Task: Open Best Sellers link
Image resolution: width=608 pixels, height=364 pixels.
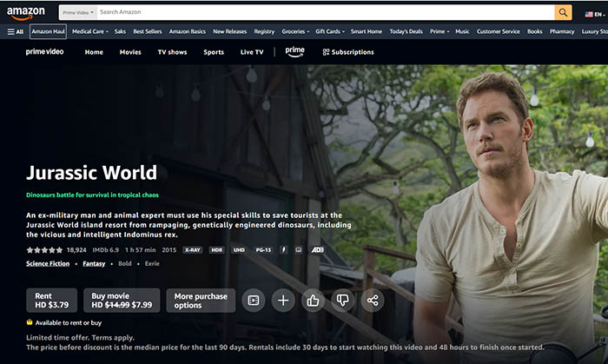Action: 148,32
